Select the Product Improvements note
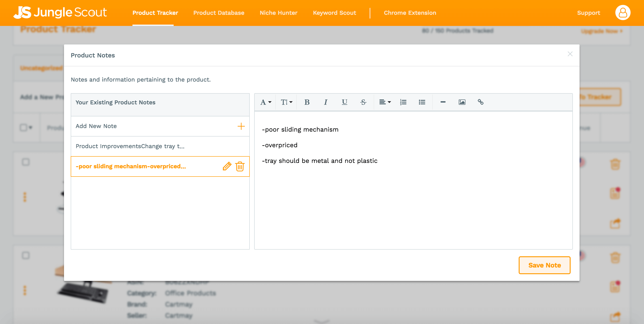The image size is (644, 324). [x=130, y=146]
